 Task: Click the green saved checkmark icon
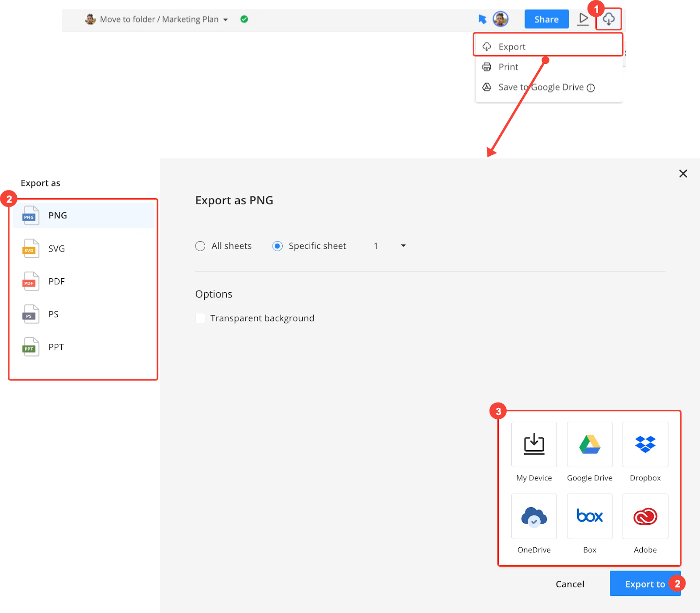(x=244, y=19)
